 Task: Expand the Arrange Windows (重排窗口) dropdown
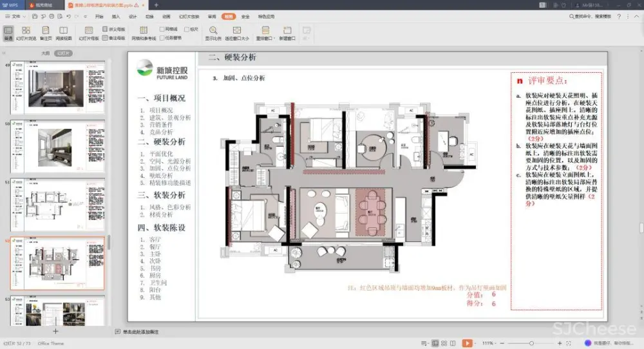(x=261, y=33)
